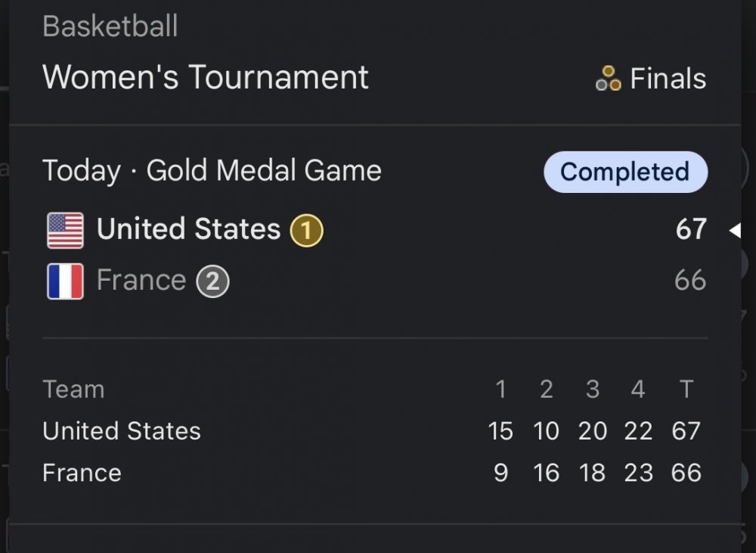Viewport: 756px width, 553px height.
Task: Click United States row in quarter table
Action: 122,431
